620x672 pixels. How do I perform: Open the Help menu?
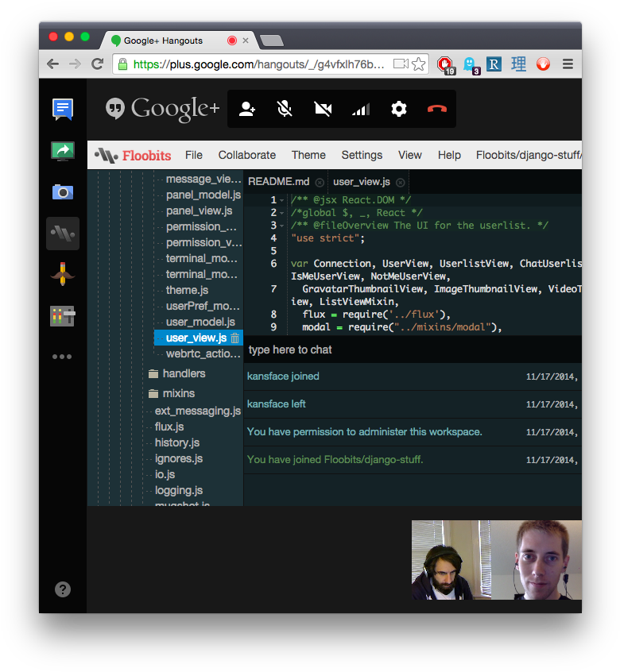pyautogui.click(x=449, y=155)
